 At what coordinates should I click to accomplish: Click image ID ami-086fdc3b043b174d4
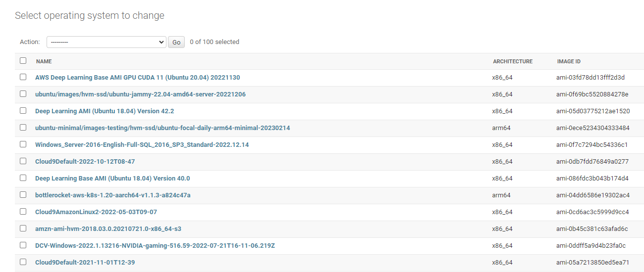(x=592, y=179)
